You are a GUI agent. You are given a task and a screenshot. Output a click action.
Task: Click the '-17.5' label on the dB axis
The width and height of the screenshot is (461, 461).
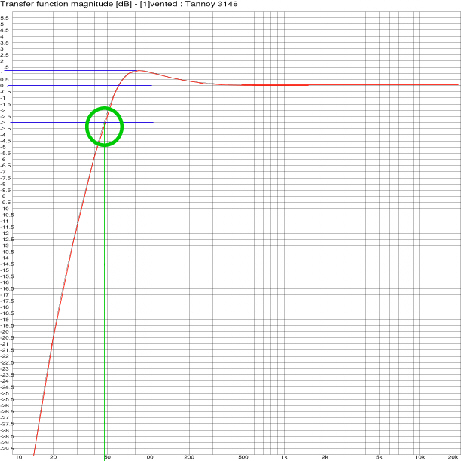tap(8, 301)
